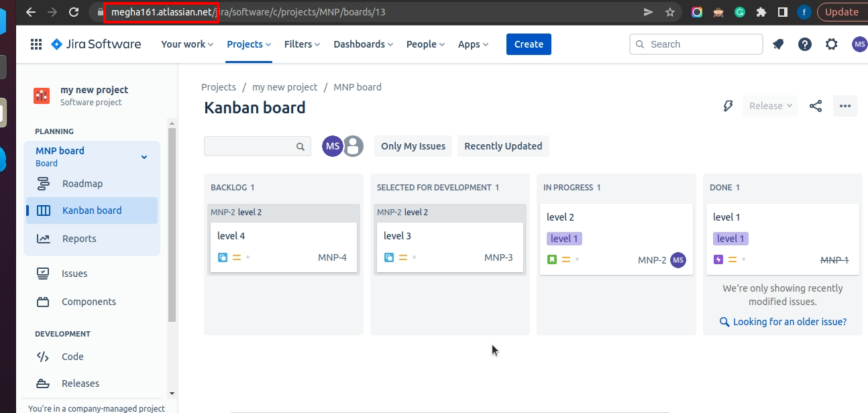Open Apps dropdown menu
Screen dimensions: 868x413
473,44
